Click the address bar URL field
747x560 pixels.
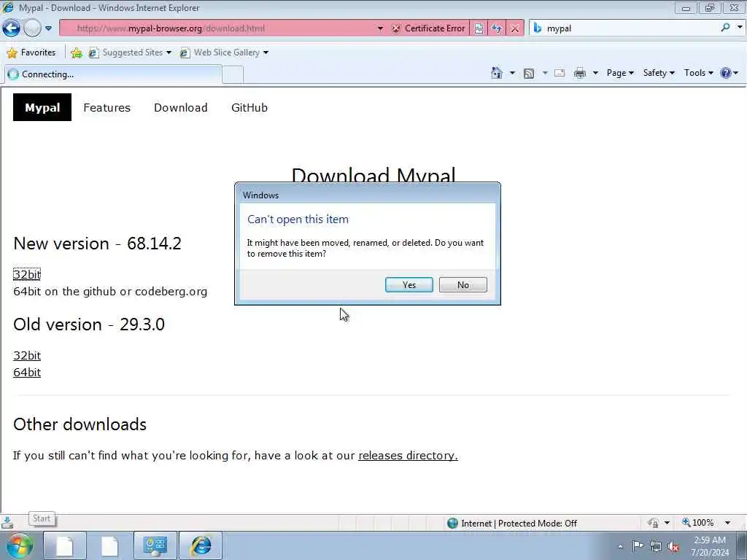pyautogui.click(x=219, y=28)
